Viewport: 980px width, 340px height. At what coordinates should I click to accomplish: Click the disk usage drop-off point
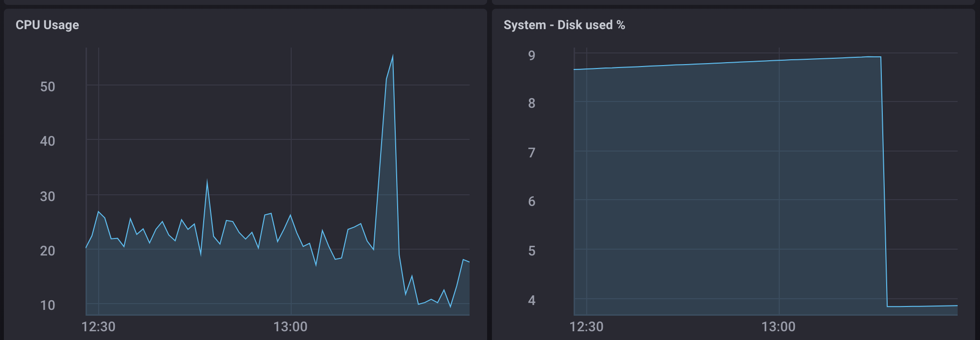coord(881,57)
